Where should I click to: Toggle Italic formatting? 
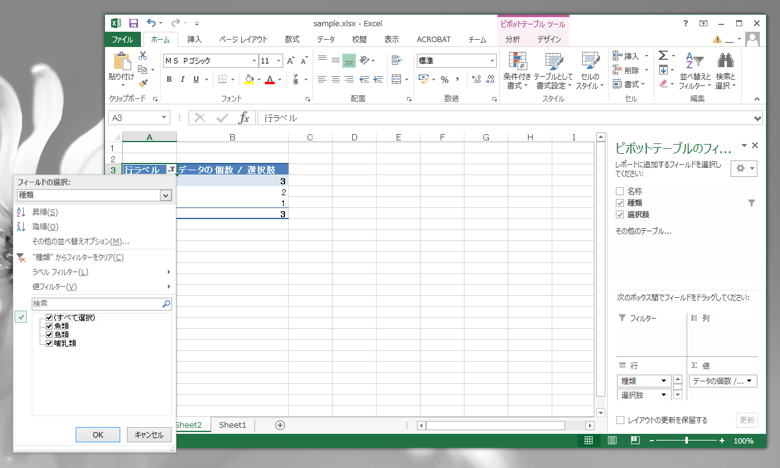183,79
